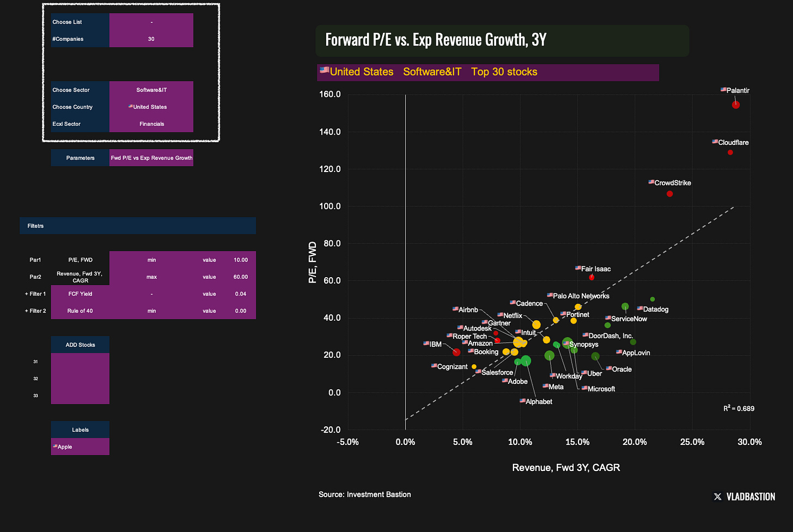Click the VLADBASTION handle text
The width and height of the screenshot is (793, 532).
coord(751,497)
